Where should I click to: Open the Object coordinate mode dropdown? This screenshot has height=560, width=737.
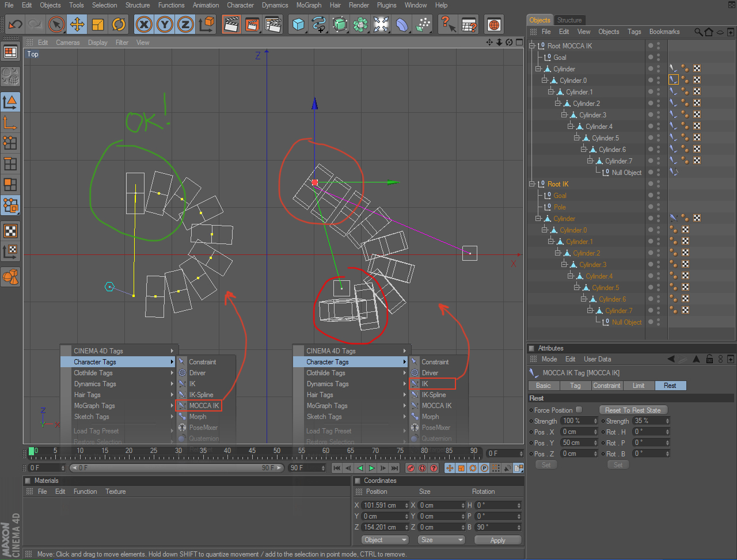tap(385, 540)
